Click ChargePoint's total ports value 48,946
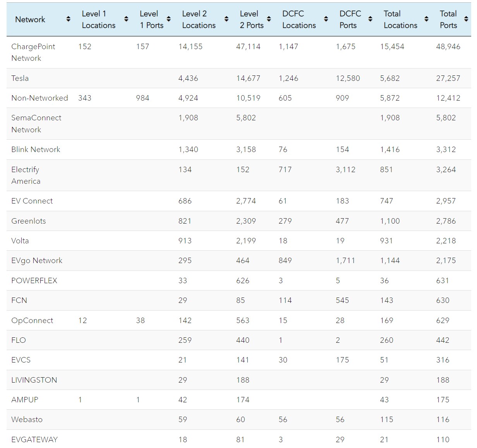Viewport: 477px width, 448px height. click(x=448, y=47)
